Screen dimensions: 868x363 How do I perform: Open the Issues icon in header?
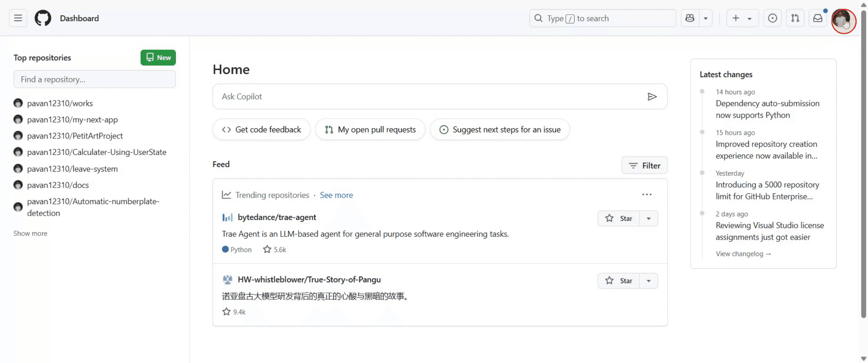(x=773, y=18)
